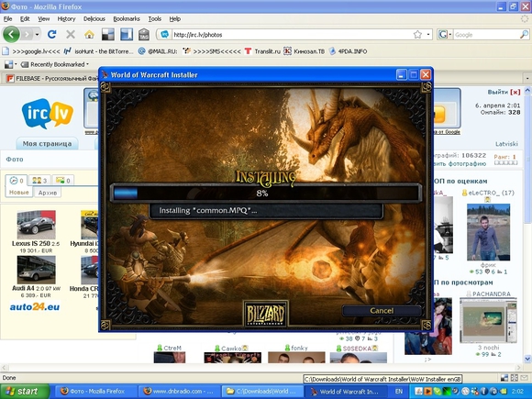Click the Audi A4 car thumbnail

(x=37, y=270)
